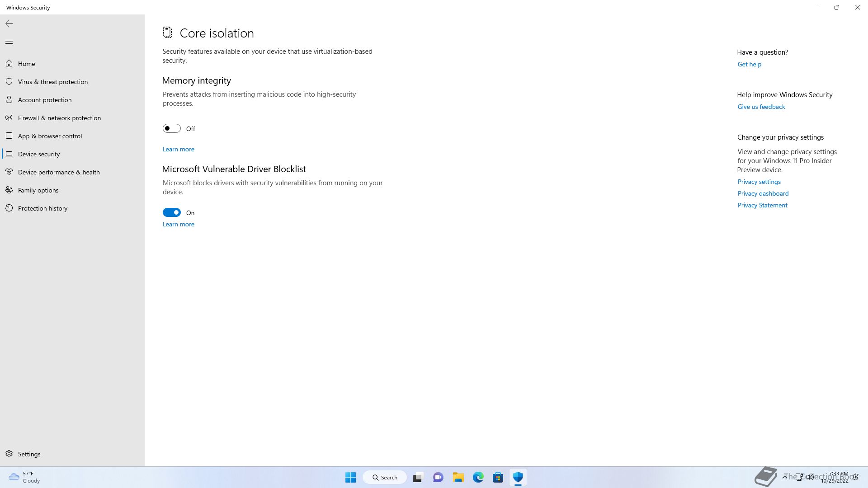This screenshot has width=868, height=488.
Task: Close the Windows Security window
Action: 858,7
